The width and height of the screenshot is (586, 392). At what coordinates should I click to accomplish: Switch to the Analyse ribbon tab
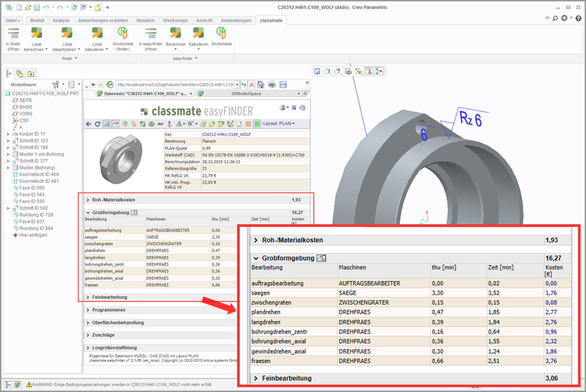coord(61,21)
